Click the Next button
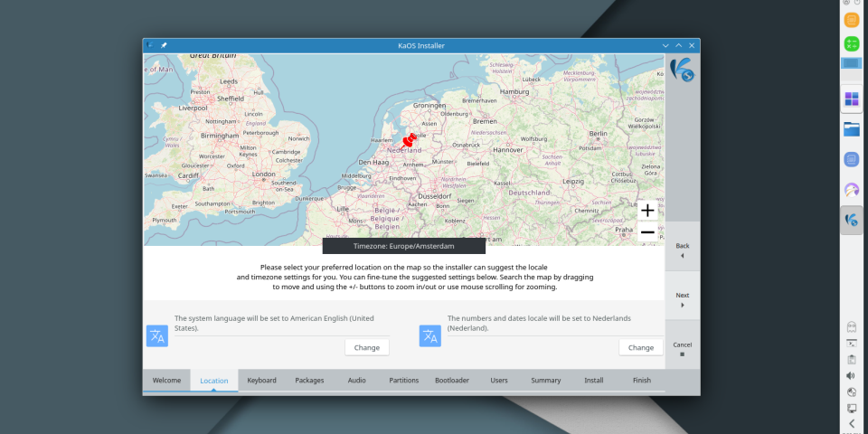The width and height of the screenshot is (868, 434). [682, 299]
